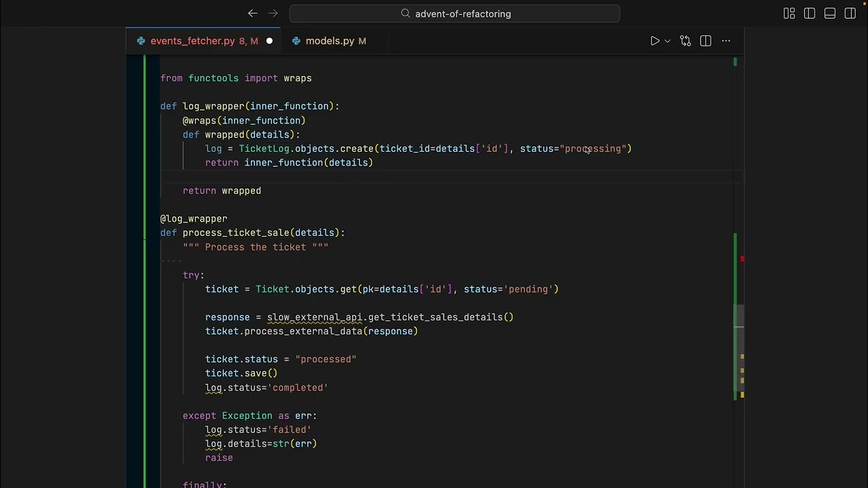This screenshot has width=868, height=488.
Task: Click the status="processing" argument
Action: (x=573, y=148)
